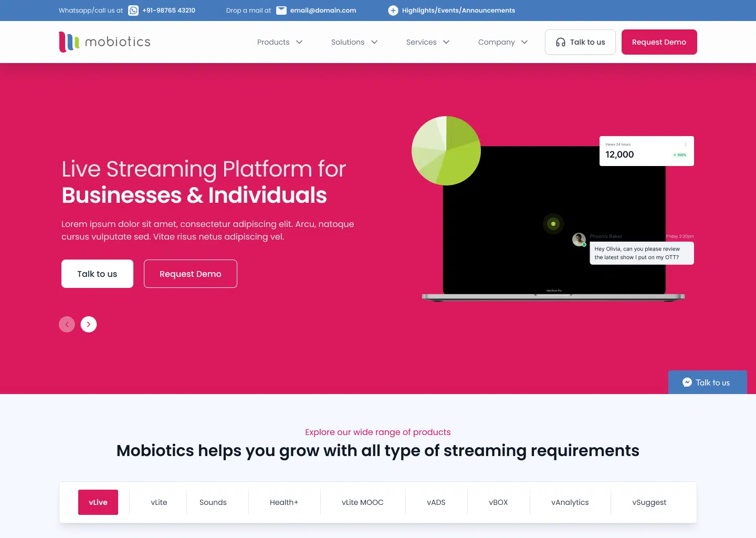Screen dimensions: 756x538
Task: Expand the Services menu
Action: tap(428, 42)
